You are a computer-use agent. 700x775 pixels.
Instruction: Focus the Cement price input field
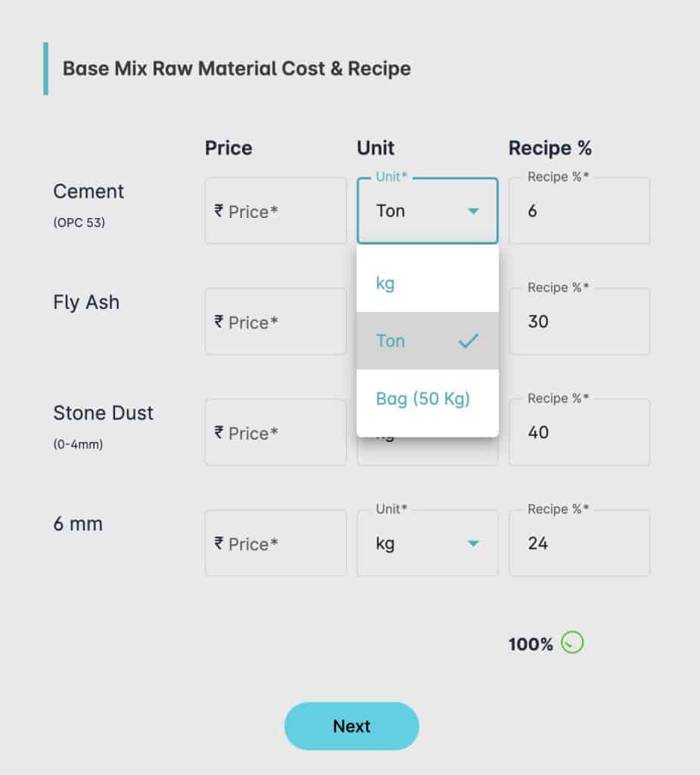click(x=275, y=211)
